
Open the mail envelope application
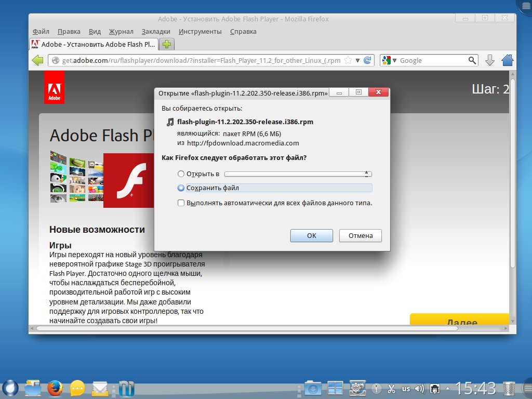[x=100, y=389]
